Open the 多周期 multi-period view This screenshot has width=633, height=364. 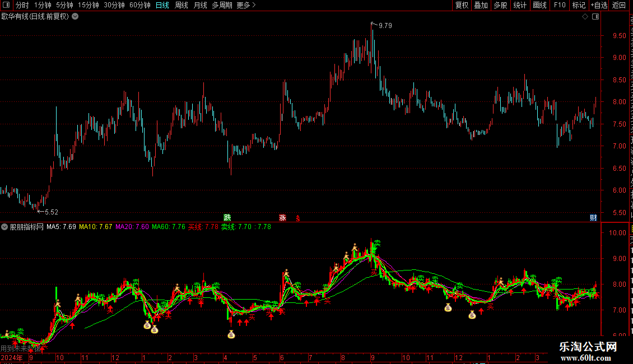click(222, 5)
